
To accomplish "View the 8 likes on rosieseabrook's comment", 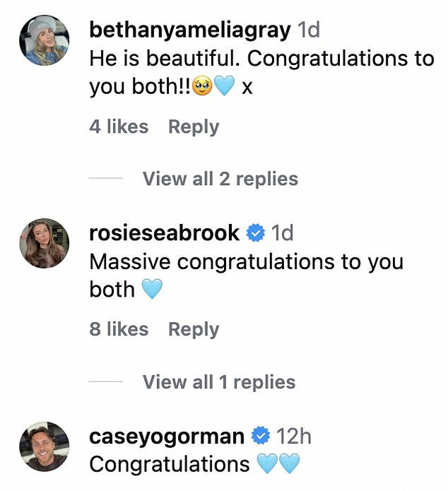I will pyautogui.click(x=119, y=329).
